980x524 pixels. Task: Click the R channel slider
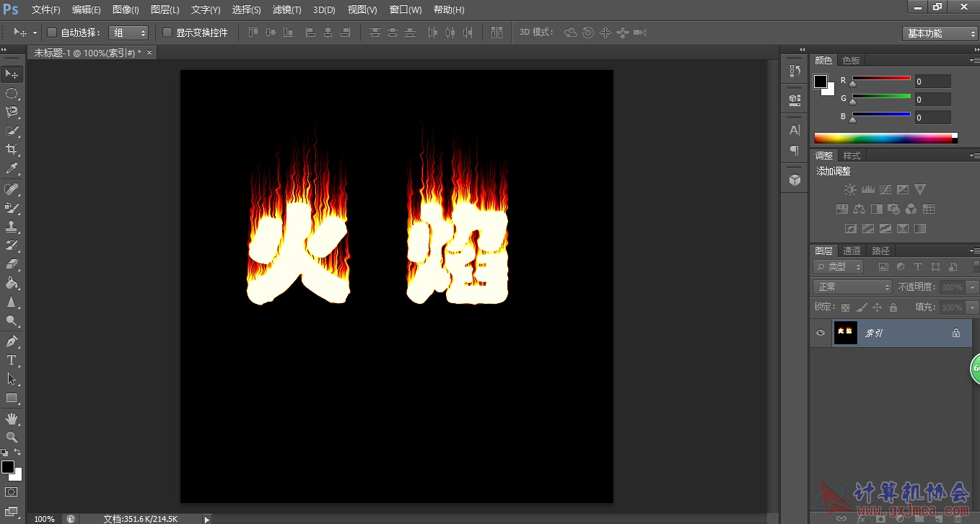click(x=882, y=80)
